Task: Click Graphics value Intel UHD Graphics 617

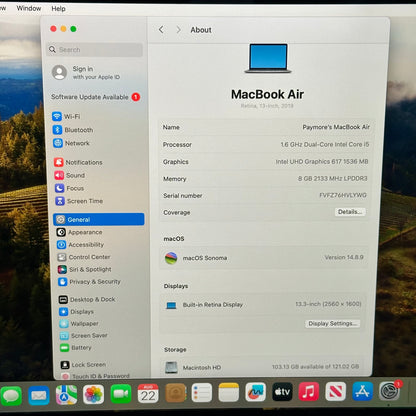Action: point(322,161)
